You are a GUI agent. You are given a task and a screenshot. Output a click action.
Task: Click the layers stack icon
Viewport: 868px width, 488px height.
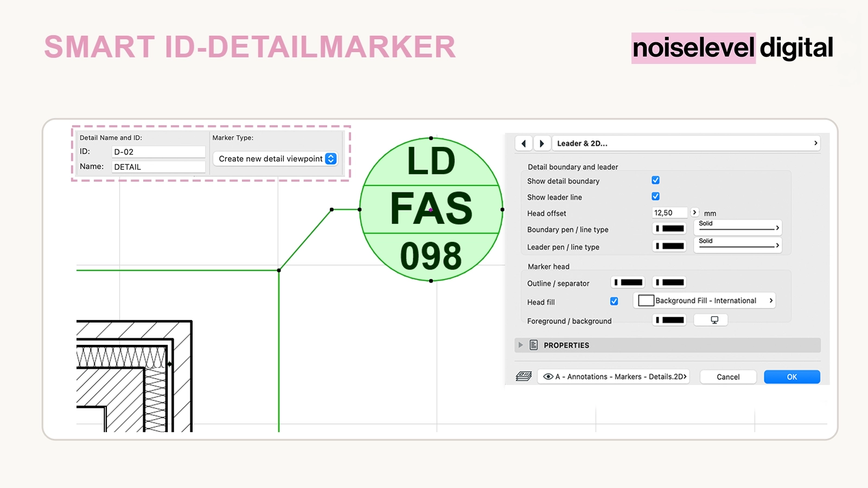click(524, 376)
